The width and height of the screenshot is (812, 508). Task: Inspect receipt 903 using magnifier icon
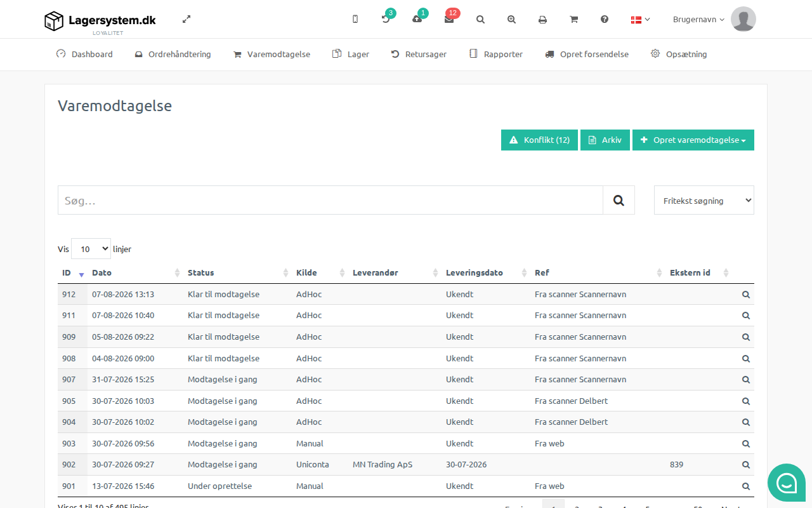pyautogui.click(x=746, y=444)
